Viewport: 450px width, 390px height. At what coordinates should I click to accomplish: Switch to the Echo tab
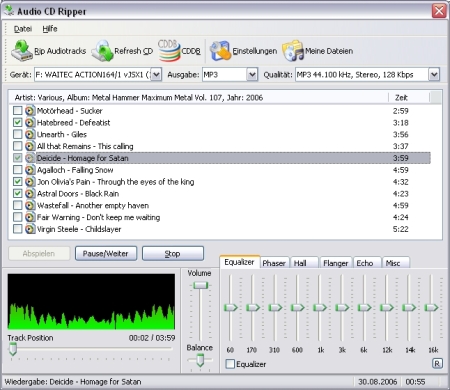367,263
